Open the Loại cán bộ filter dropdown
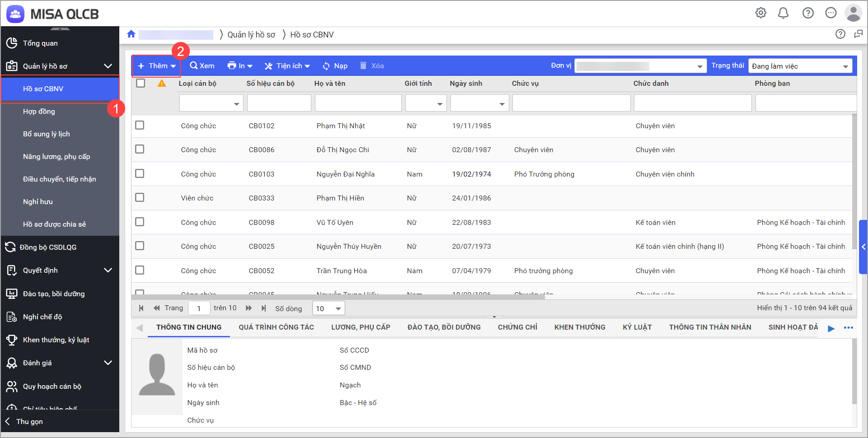 click(x=211, y=103)
